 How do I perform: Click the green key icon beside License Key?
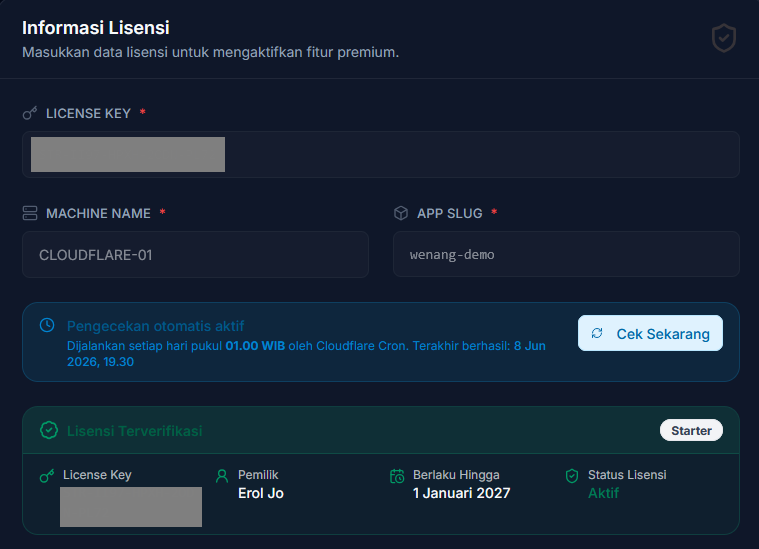pos(47,476)
